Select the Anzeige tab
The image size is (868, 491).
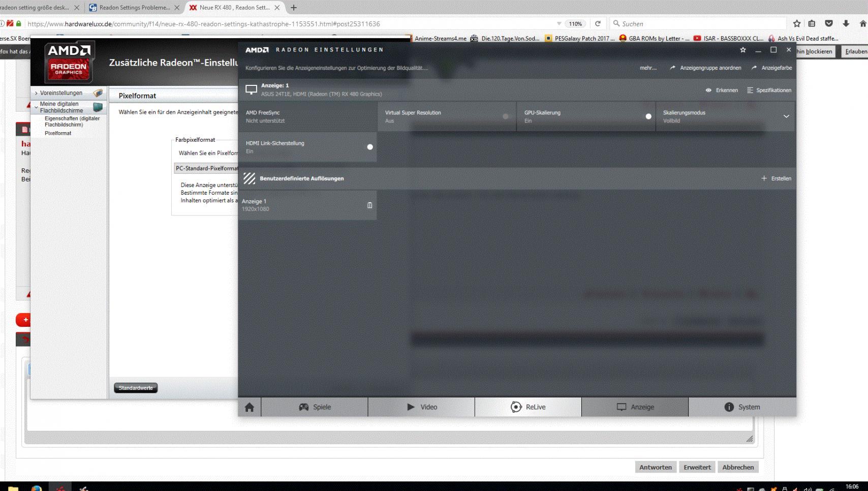click(635, 407)
